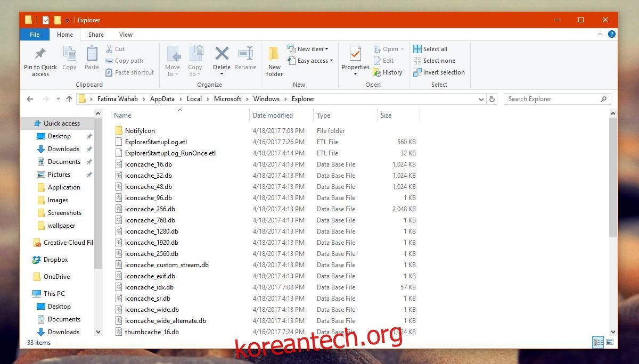The image size is (639, 364).
Task: Click Select none in the ribbon
Action: click(434, 61)
